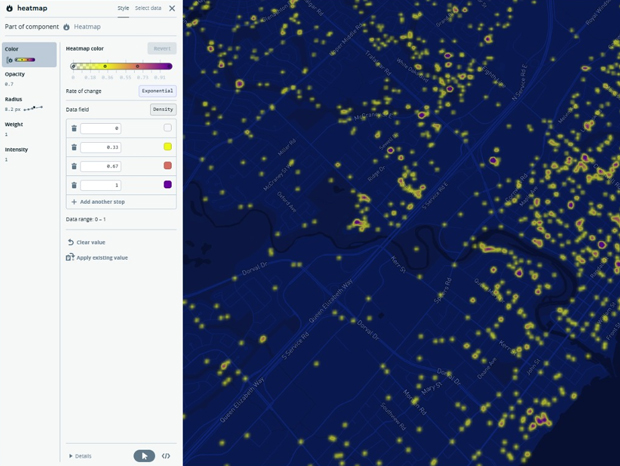The image size is (620, 466).
Task: Select the Weight property
Action: click(x=29, y=129)
